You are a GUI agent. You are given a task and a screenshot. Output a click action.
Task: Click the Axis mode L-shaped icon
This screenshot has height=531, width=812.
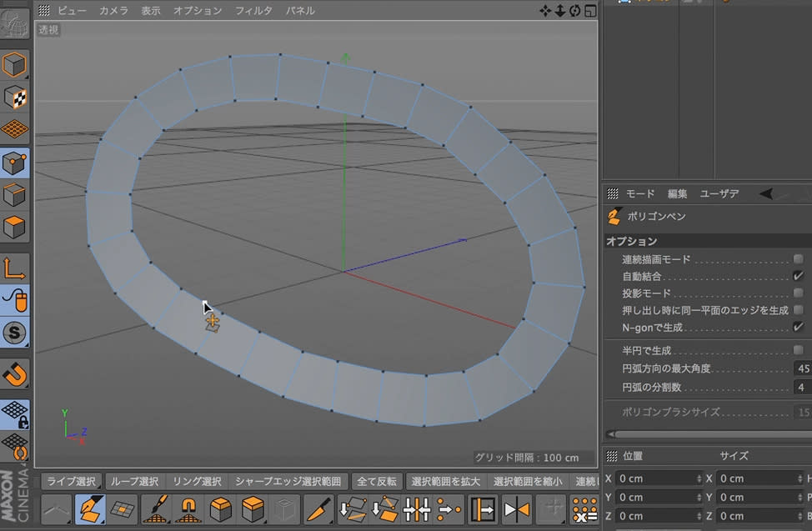(16, 268)
